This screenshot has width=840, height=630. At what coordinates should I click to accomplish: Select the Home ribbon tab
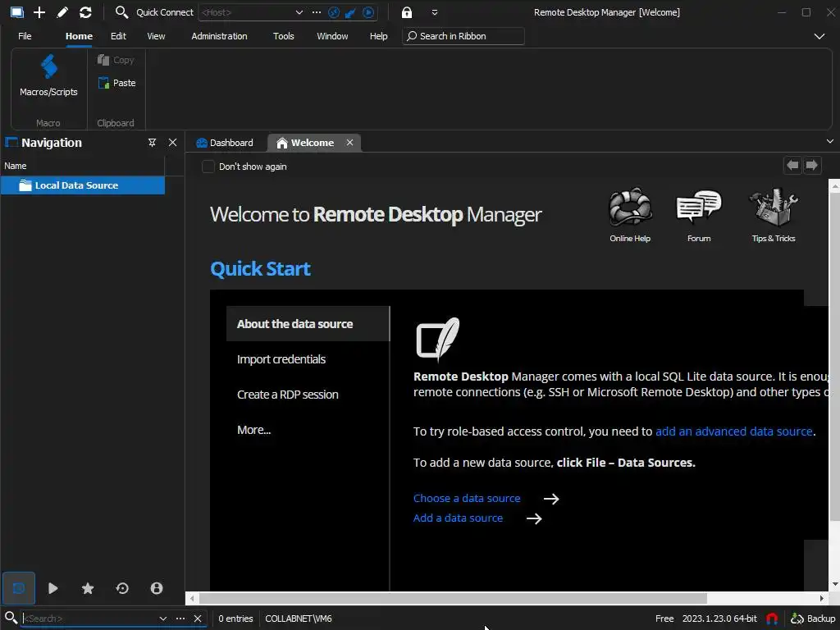[x=79, y=36]
